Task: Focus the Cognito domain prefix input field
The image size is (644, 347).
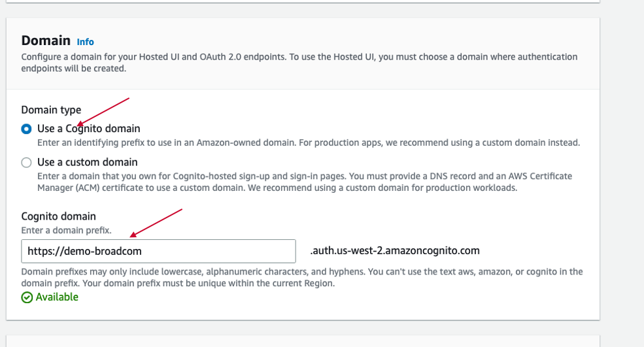Action: coord(158,251)
